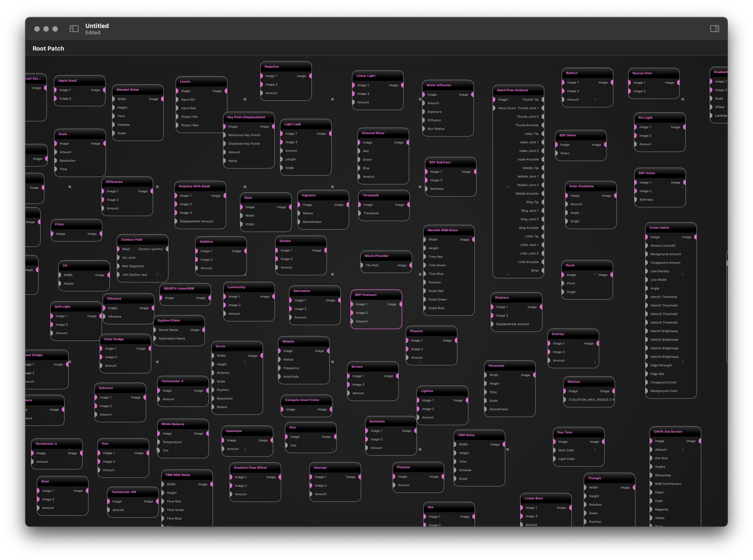Toggle the sidebar icon in the title bar

tap(74, 29)
